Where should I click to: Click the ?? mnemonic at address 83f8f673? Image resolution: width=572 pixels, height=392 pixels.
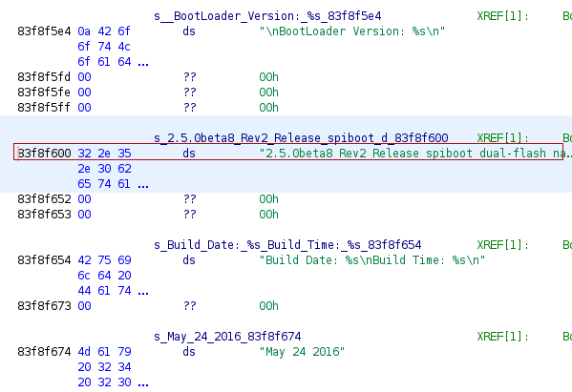click(x=190, y=306)
